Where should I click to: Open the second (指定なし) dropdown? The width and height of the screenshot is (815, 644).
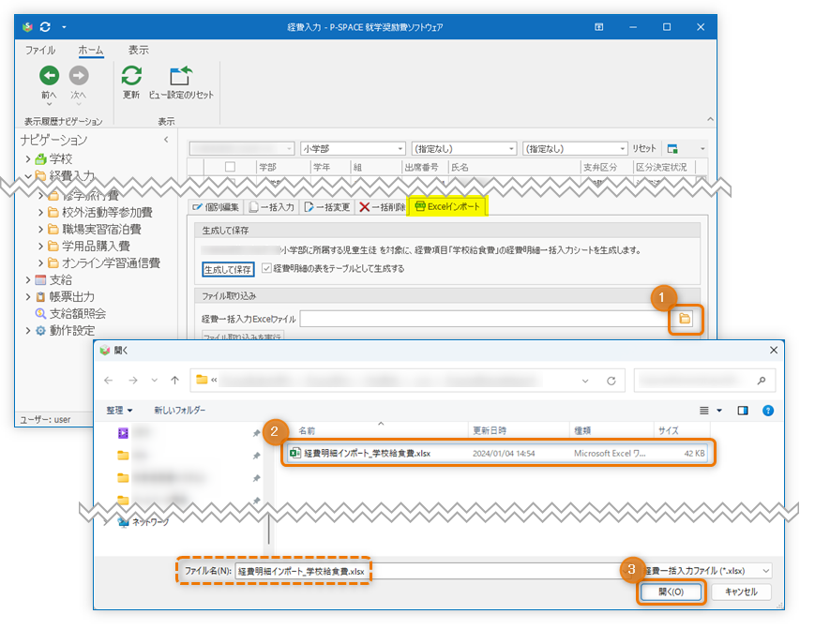pyautogui.click(x=576, y=148)
